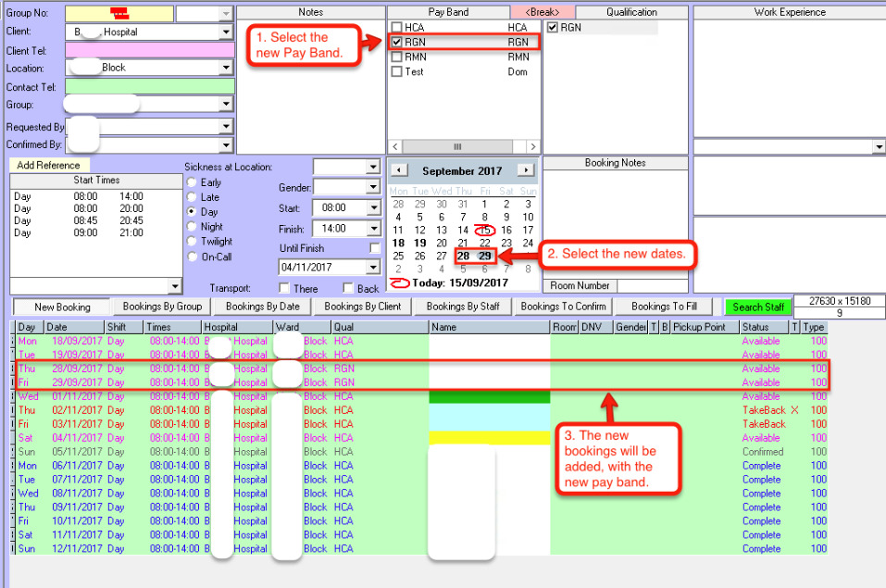Expand the Start time dropdown
The image size is (886, 588).
[x=373, y=208]
